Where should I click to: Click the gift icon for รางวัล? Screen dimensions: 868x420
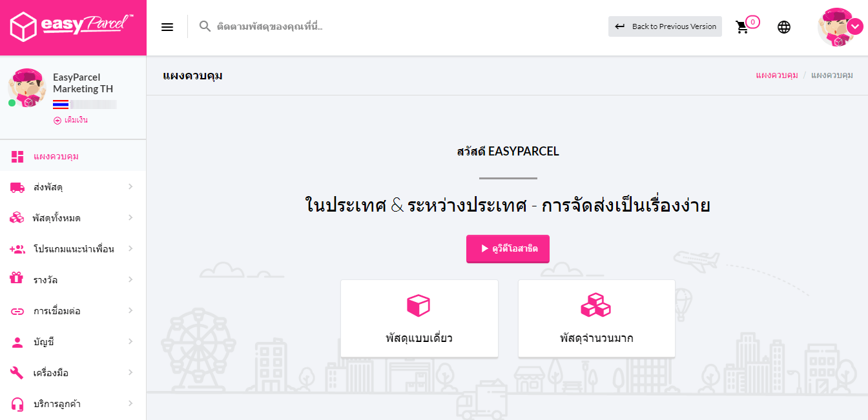17,279
